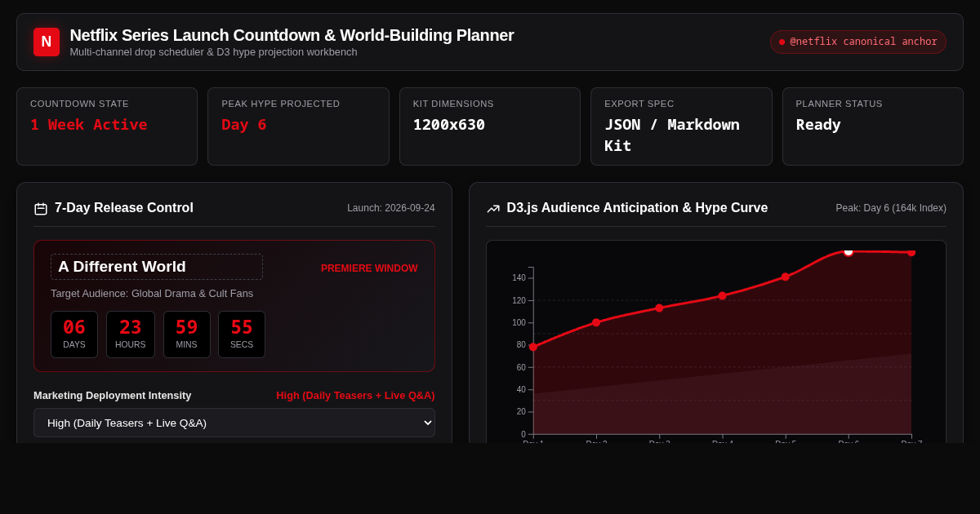Image resolution: width=980 pixels, height=514 pixels.
Task: Select the Day 3 data point on hype curve
Action: (659, 308)
